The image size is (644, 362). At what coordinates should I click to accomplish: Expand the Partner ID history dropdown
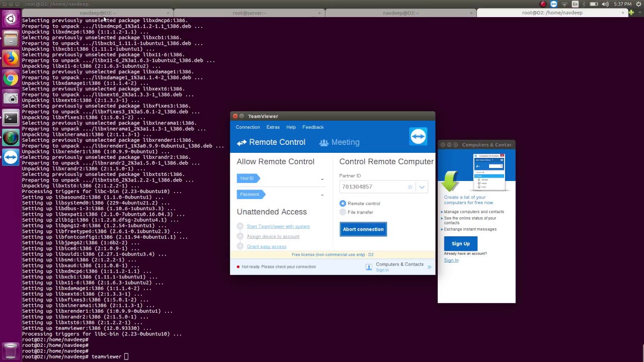[422, 187]
